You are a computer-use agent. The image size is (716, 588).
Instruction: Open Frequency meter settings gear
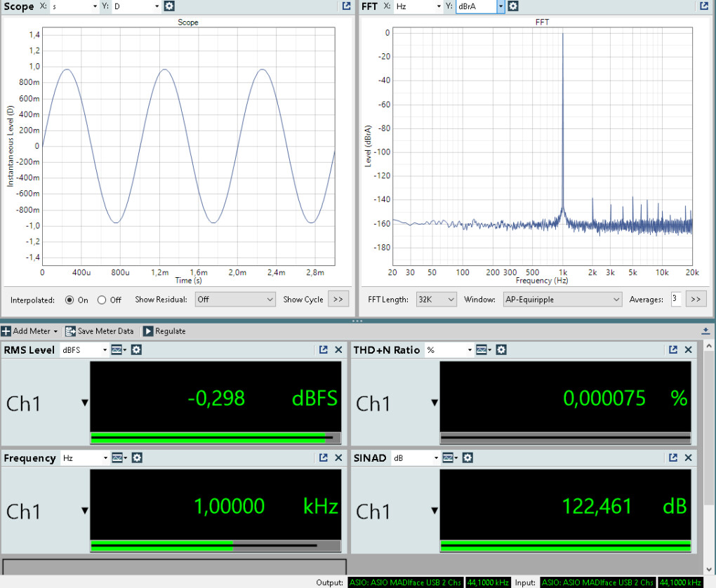coord(137,457)
